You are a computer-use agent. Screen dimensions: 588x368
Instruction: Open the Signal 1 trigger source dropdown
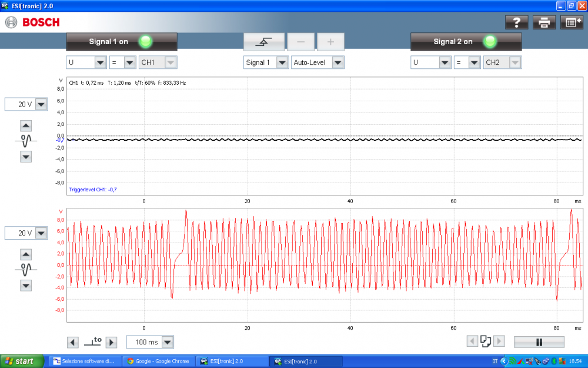[282, 62]
